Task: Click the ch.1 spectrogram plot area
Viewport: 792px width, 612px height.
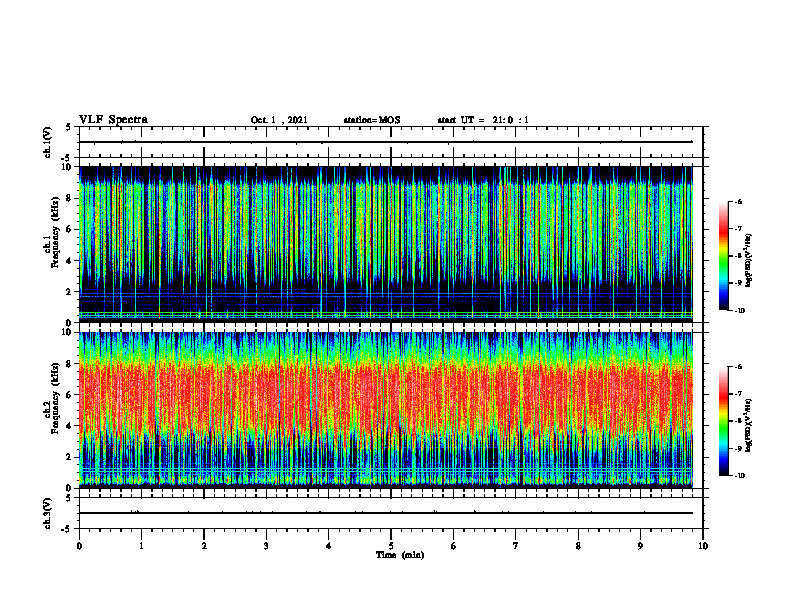Action: pos(386,244)
